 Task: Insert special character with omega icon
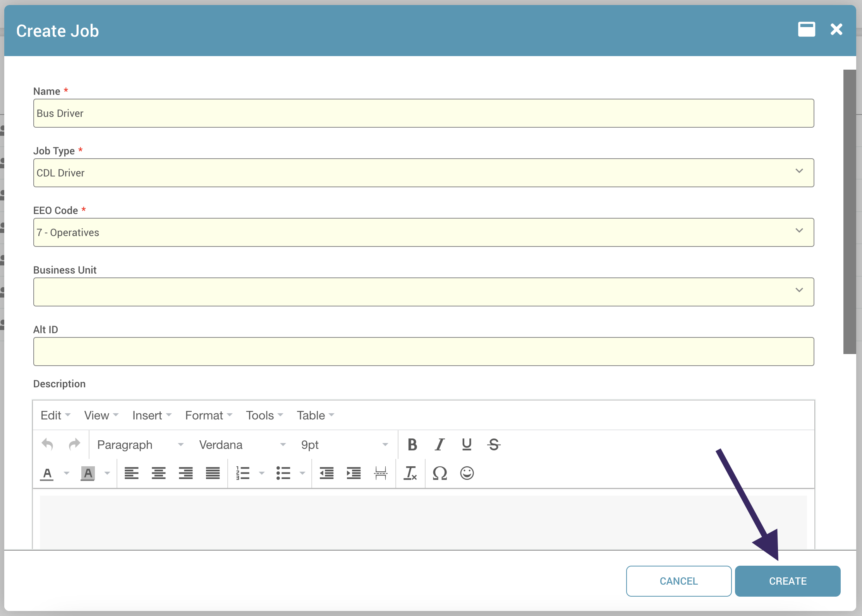click(440, 473)
